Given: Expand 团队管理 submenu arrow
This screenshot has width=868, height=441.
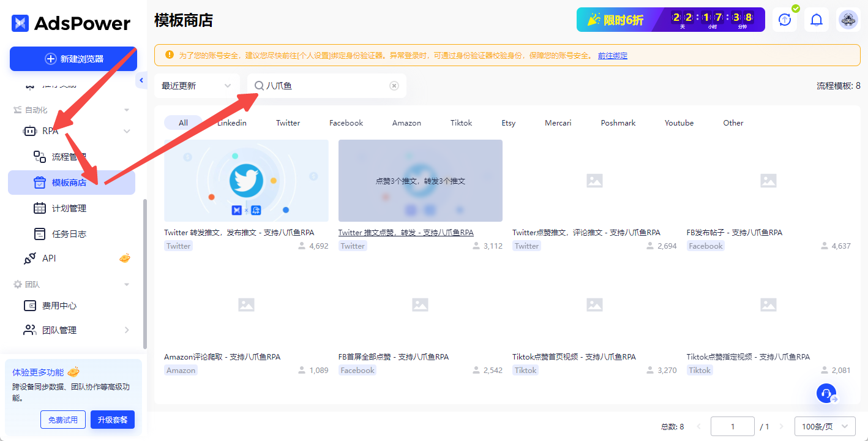Looking at the screenshot, I should point(127,330).
